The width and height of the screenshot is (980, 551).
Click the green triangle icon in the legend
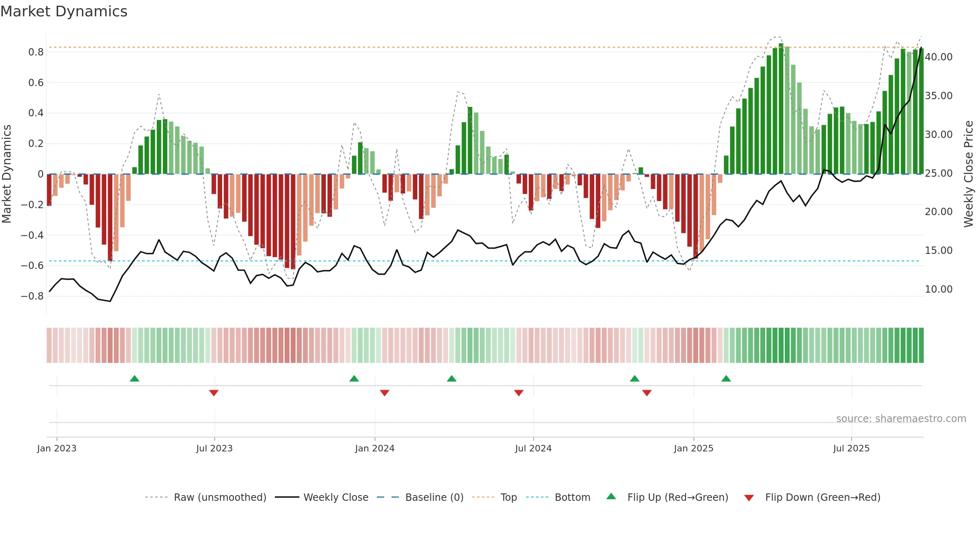[x=611, y=496]
